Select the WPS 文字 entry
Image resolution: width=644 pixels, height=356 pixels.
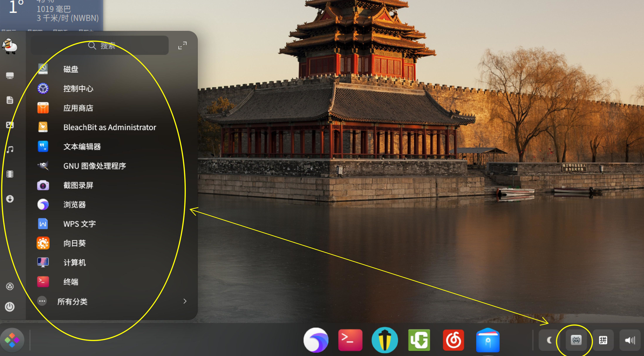coord(79,224)
